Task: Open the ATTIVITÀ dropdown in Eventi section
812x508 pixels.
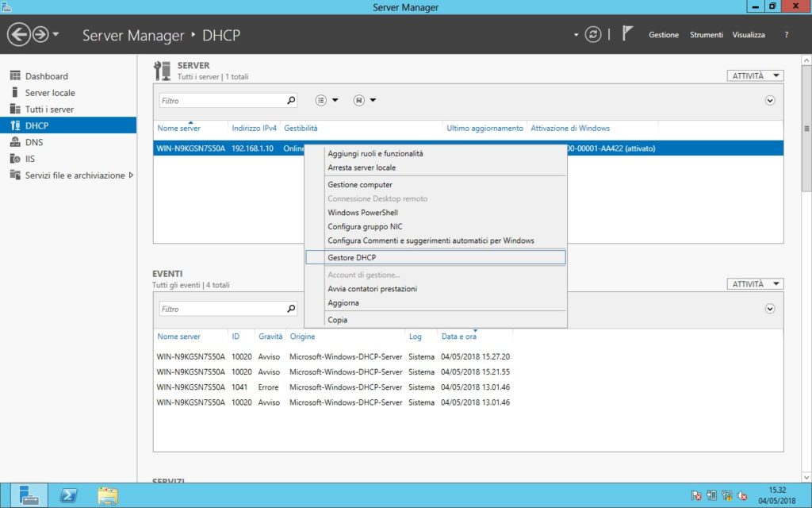Action: [x=755, y=284]
